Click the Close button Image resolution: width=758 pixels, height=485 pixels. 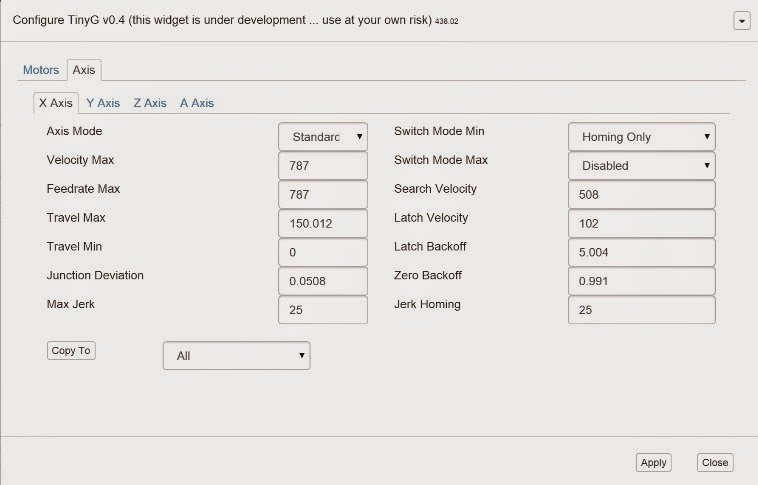pyautogui.click(x=715, y=463)
